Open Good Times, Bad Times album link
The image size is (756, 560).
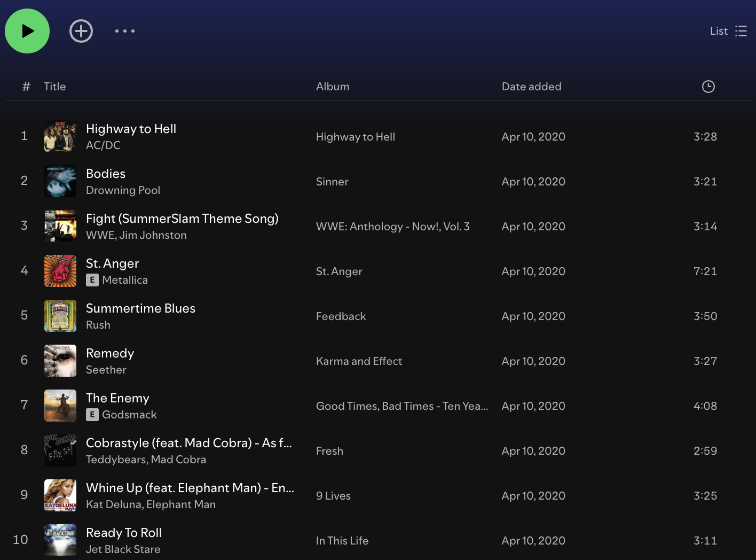coord(402,406)
